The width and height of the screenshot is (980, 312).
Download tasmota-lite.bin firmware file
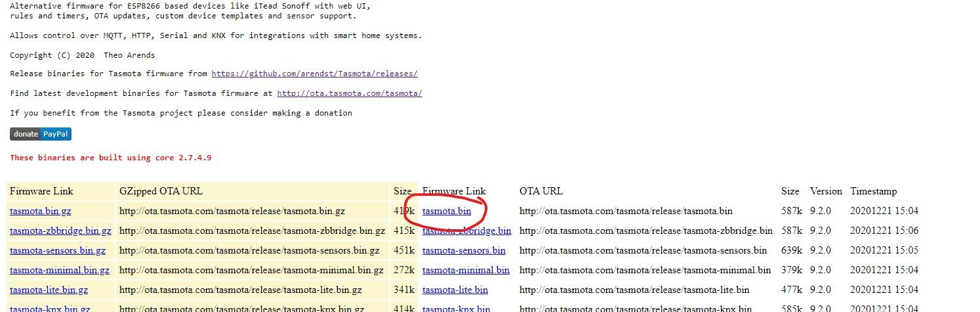click(455, 290)
